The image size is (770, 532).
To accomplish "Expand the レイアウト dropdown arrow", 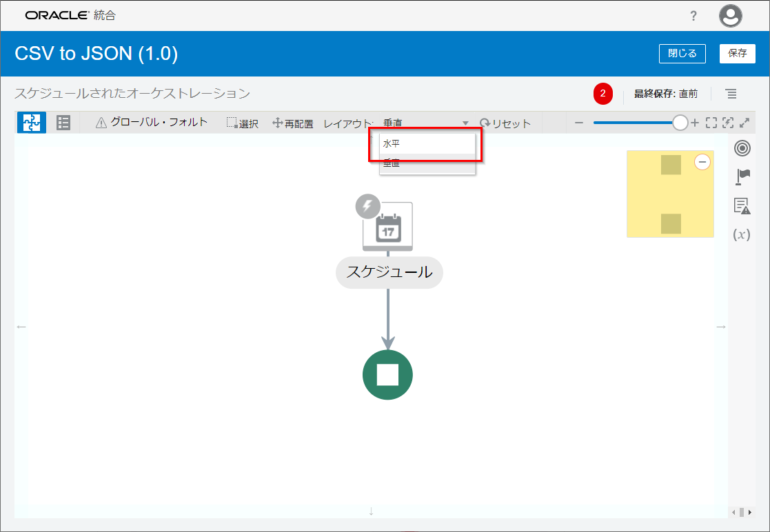I will click(x=465, y=123).
